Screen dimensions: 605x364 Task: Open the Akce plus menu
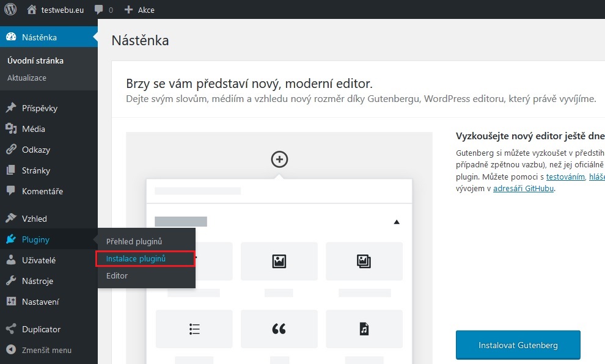pos(139,10)
